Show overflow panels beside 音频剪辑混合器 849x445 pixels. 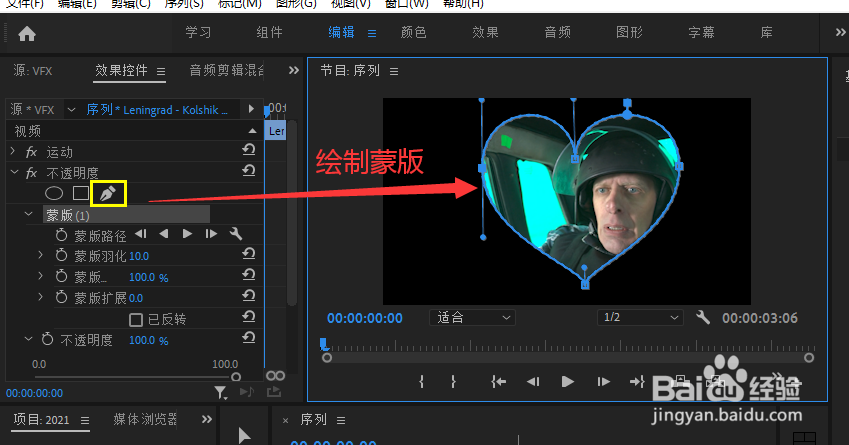click(293, 70)
